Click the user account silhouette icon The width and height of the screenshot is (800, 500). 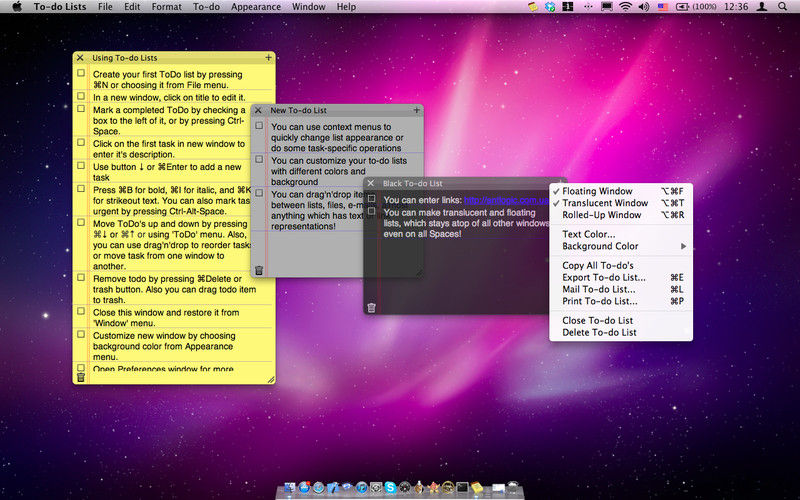[762, 7]
